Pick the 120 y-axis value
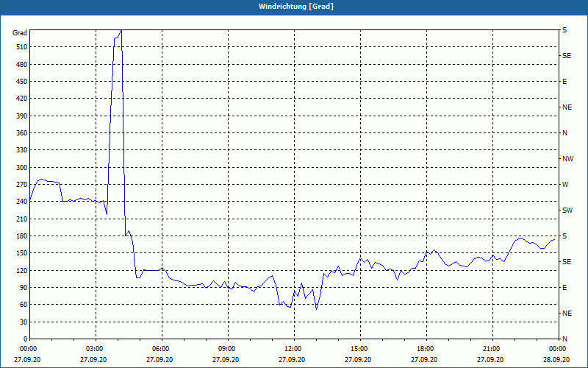This screenshot has width=588, height=368. click(21, 270)
